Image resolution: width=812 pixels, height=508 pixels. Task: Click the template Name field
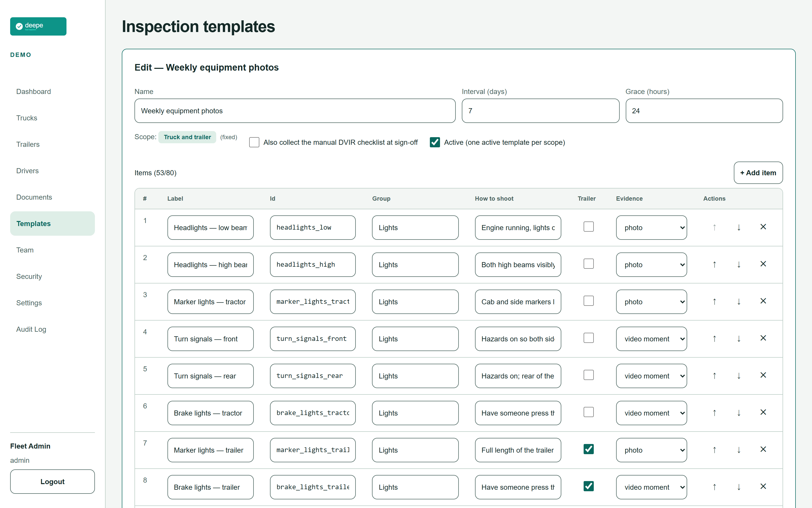(x=295, y=110)
